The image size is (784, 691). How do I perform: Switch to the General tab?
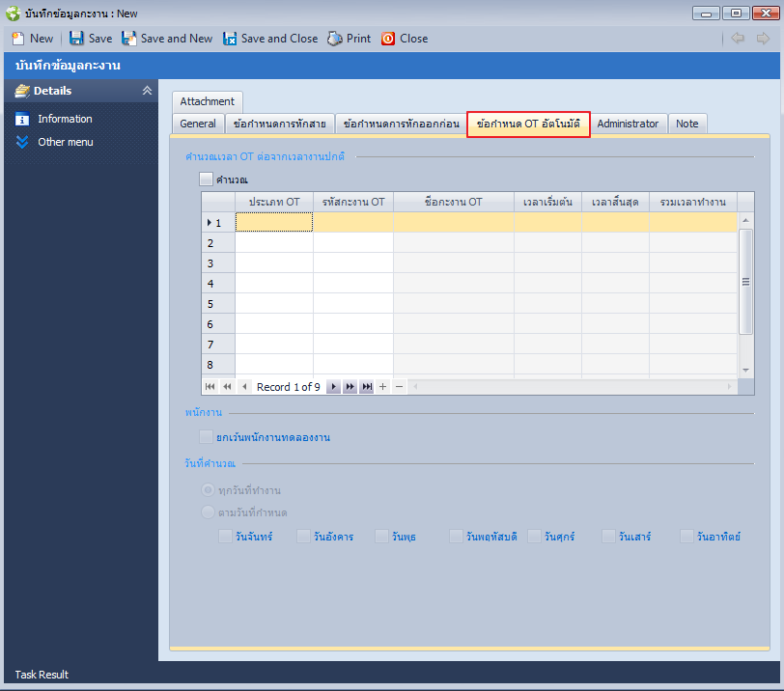click(x=198, y=124)
